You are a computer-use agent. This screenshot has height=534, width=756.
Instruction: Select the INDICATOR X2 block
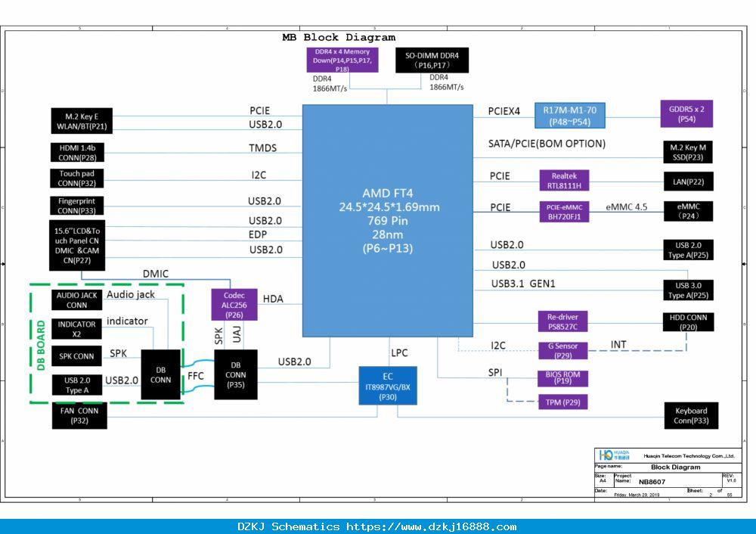click(x=76, y=329)
